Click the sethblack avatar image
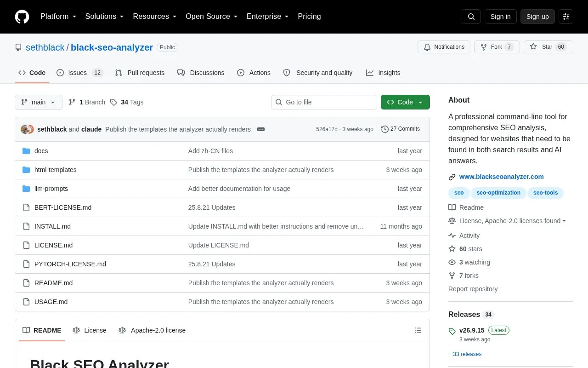 [x=25, y=129]
